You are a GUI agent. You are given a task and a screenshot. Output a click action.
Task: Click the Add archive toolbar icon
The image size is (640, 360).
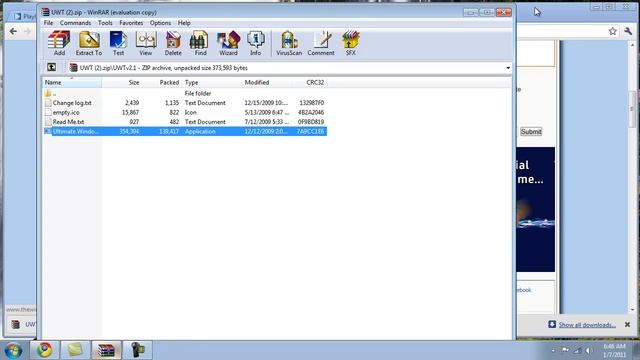tap(59, 43)
